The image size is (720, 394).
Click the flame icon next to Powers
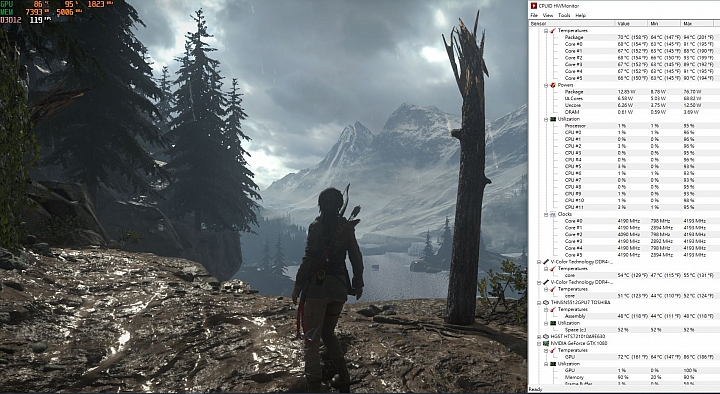(553, 85)
